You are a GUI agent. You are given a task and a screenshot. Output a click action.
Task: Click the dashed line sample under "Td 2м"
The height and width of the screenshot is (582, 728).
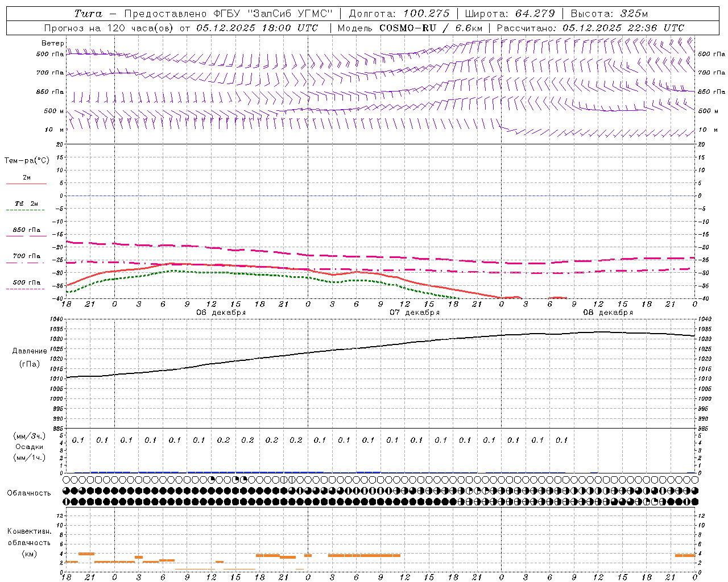tap(25, 210)
